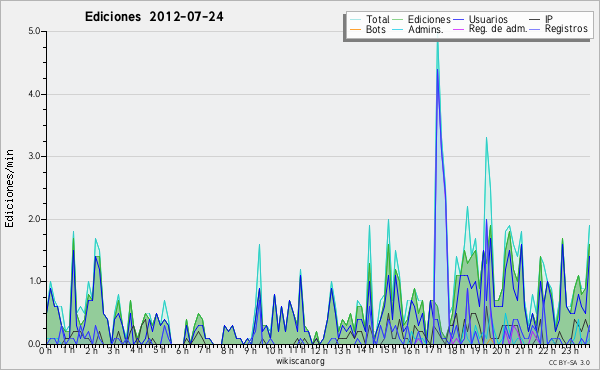The width and height of the screenshot is (600, 370).
Task: Click the 'Usuarios' legend label
Action: [488, 19]
